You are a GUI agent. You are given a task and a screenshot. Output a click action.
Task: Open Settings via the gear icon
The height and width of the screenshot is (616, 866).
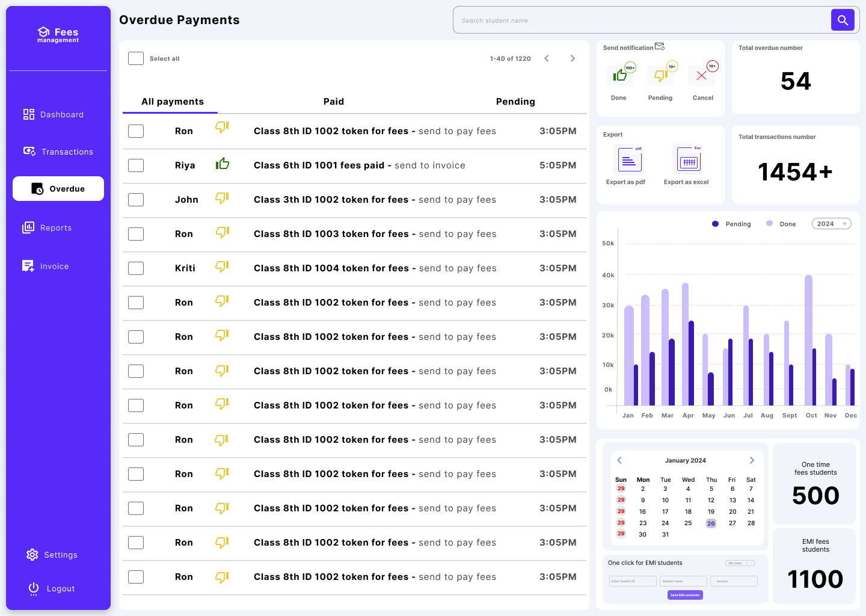tap(32, 555)
